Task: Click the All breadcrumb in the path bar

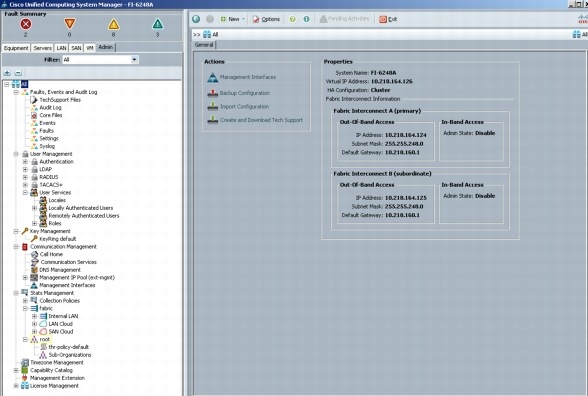Action: point(210,34)
